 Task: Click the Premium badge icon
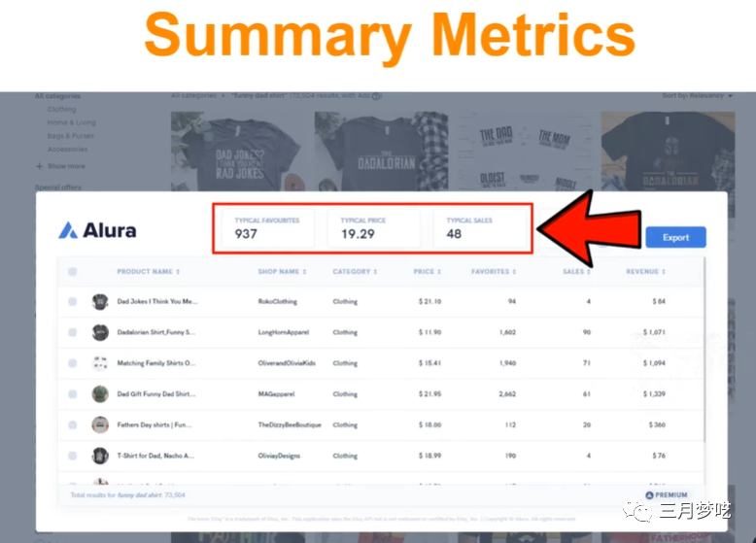pos(649,494)
